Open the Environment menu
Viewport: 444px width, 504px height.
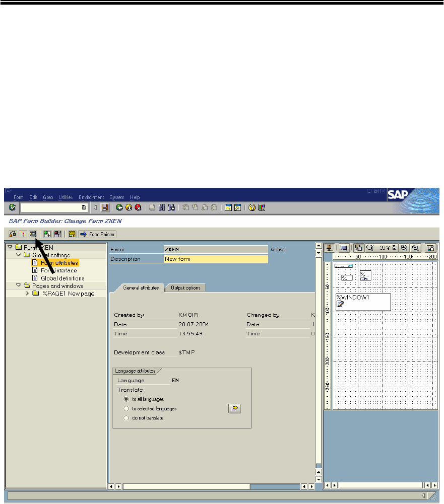click(x=91, y=197)
